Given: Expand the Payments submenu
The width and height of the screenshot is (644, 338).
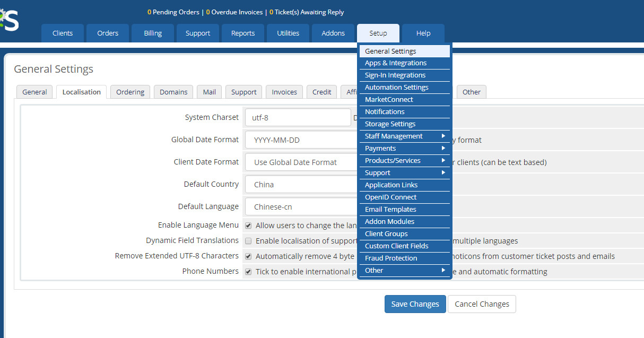Looking at the screenshot, I should (404, 148).
